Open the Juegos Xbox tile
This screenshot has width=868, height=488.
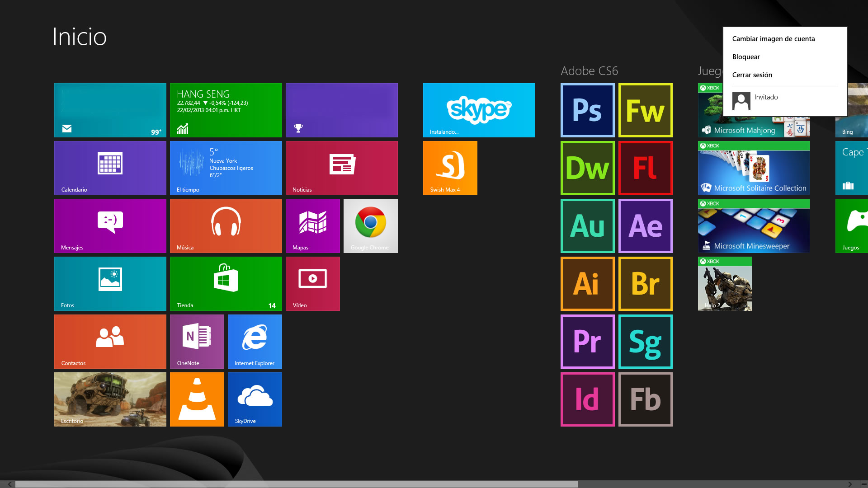click(852, 226)
